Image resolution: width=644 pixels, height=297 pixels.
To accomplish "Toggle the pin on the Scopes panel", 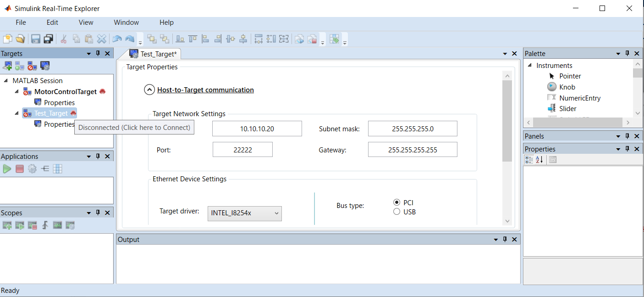I will [x=98, y=213].
